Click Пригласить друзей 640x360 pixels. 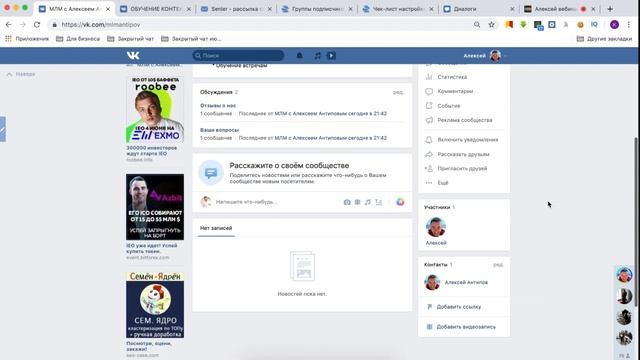point(462,169)
